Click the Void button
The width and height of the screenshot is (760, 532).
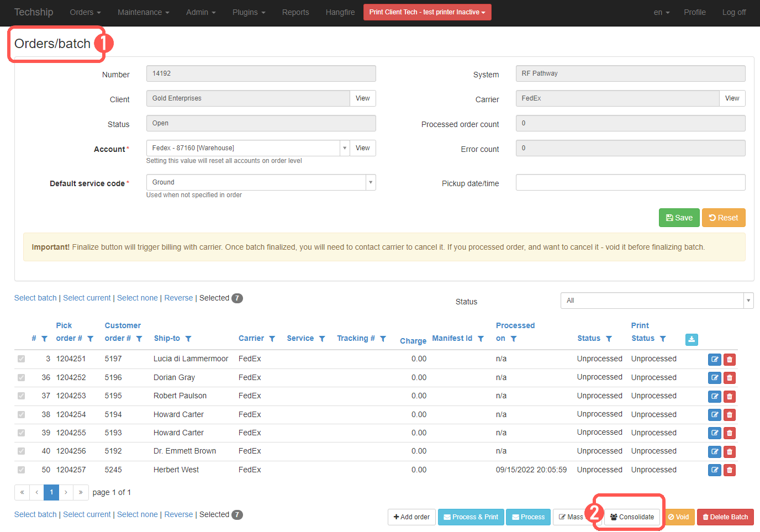pyautogui.click(x=679, y=517)
